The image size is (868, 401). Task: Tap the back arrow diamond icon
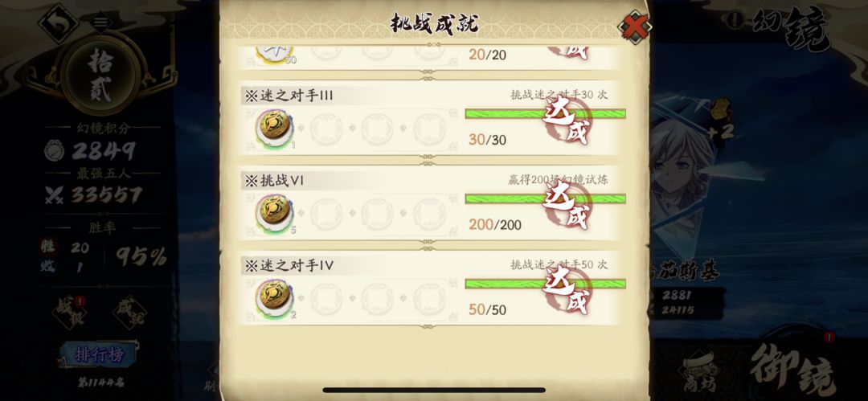[58, 24]
